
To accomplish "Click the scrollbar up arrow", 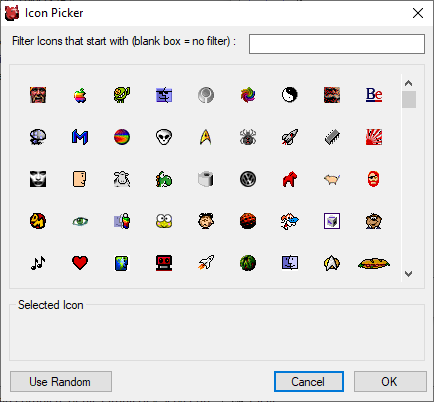I will click(x=409, y=83).
